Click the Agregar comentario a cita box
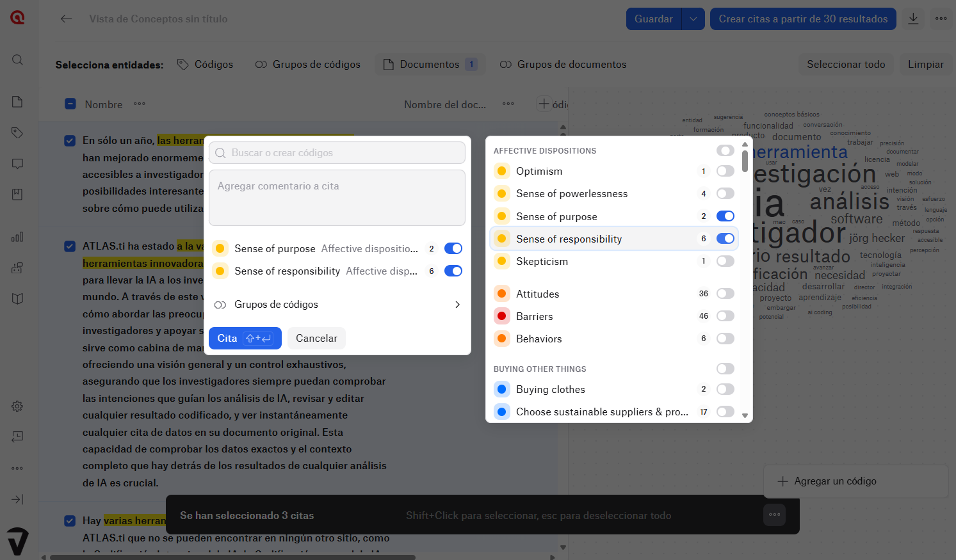This screenshot has height=560, width=956. (337, 198)
